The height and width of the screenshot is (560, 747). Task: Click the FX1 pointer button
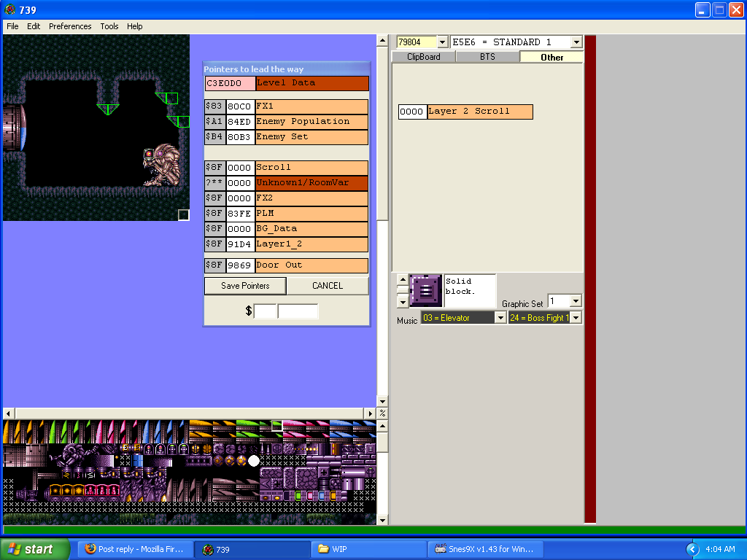coord(311,106)
